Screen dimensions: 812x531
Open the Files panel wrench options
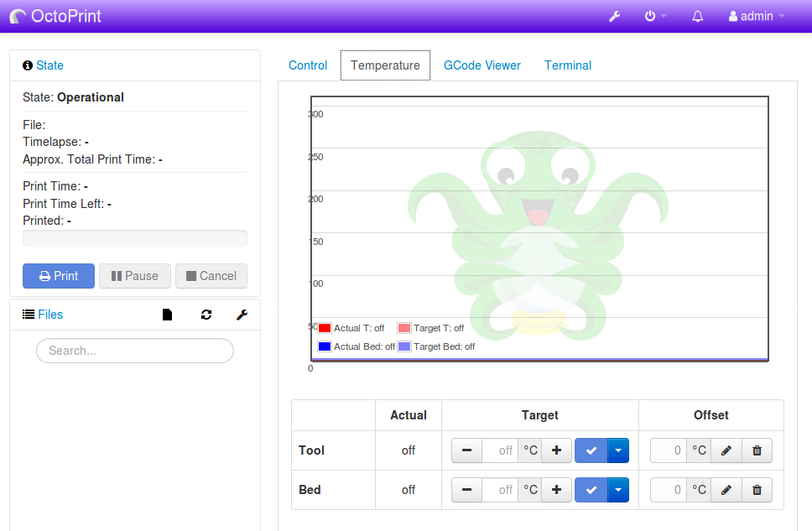point(242,315)
